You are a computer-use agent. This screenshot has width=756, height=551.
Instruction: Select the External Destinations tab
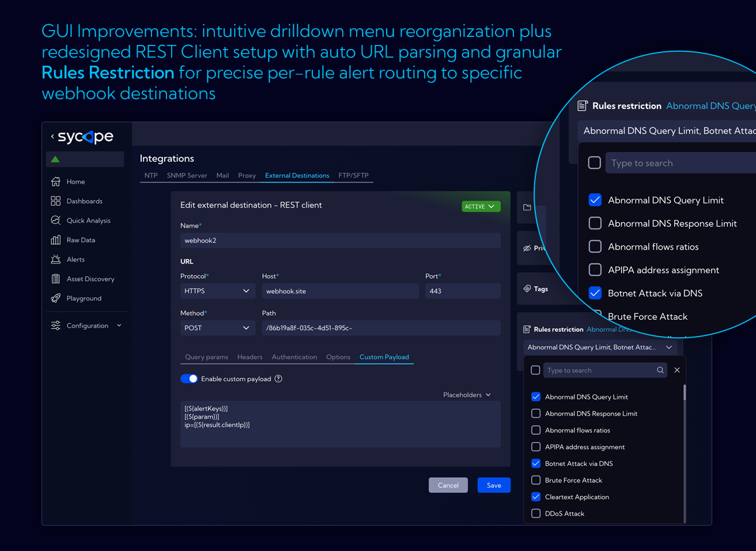pos(297,175)
